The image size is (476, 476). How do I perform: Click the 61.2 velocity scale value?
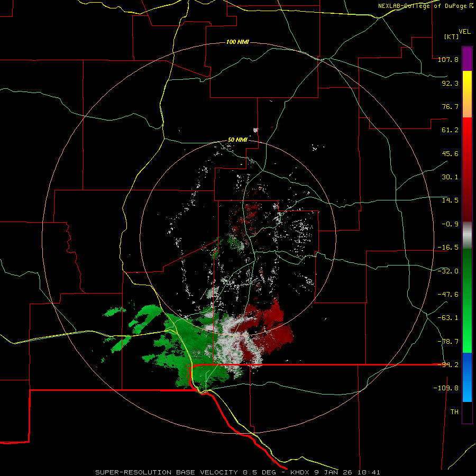click(x=450, y=130)
